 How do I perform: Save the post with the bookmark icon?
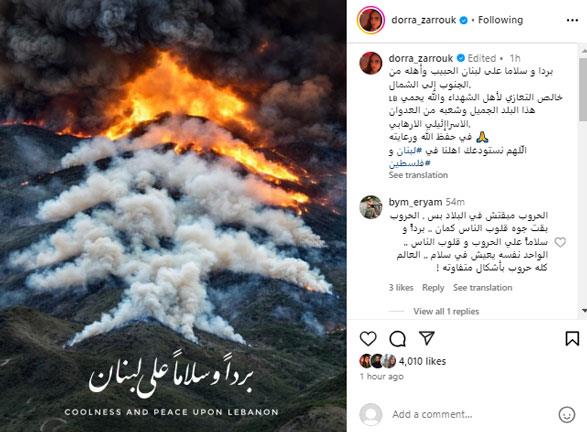(572, 339)
